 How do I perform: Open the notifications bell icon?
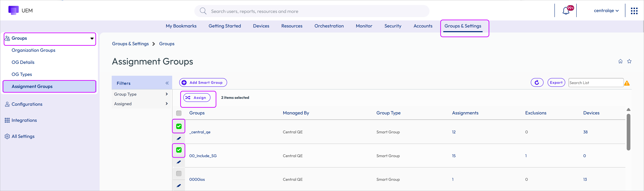(566, 11)
